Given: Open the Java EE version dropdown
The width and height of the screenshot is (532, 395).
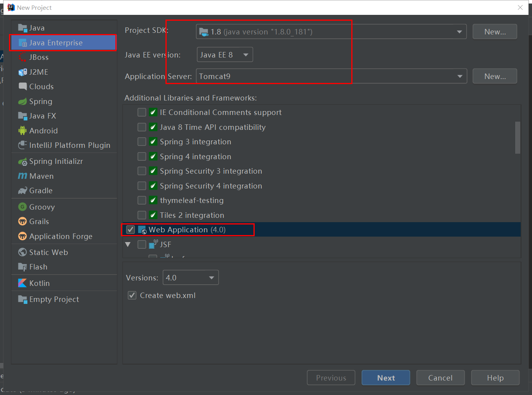Looking at the screenshot, I should click(x=225, y=55).
